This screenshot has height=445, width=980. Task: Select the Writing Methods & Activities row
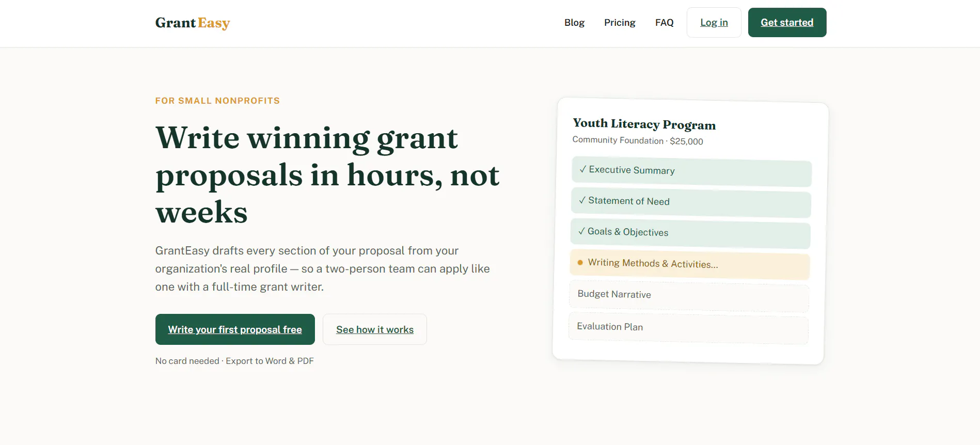point(690,265)
